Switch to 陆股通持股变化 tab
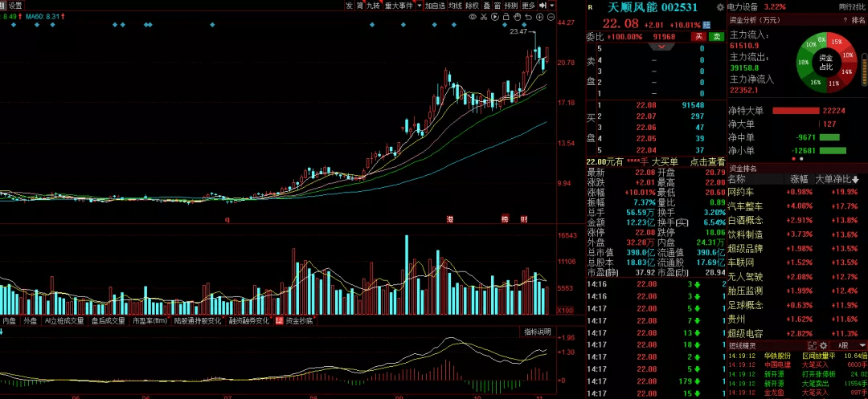This screenshot has width=868, height=399. pos(198,320)
